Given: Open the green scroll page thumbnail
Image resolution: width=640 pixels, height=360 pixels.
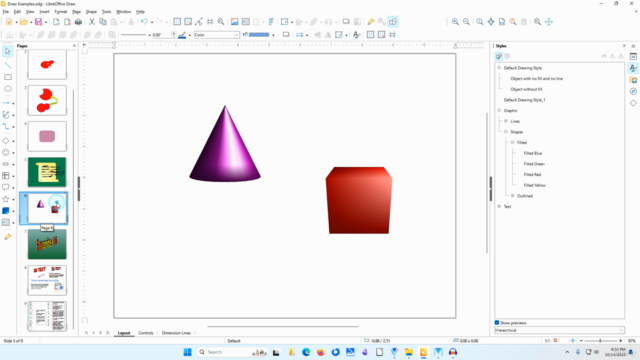Looking at the screenshot, I should 47,172.
